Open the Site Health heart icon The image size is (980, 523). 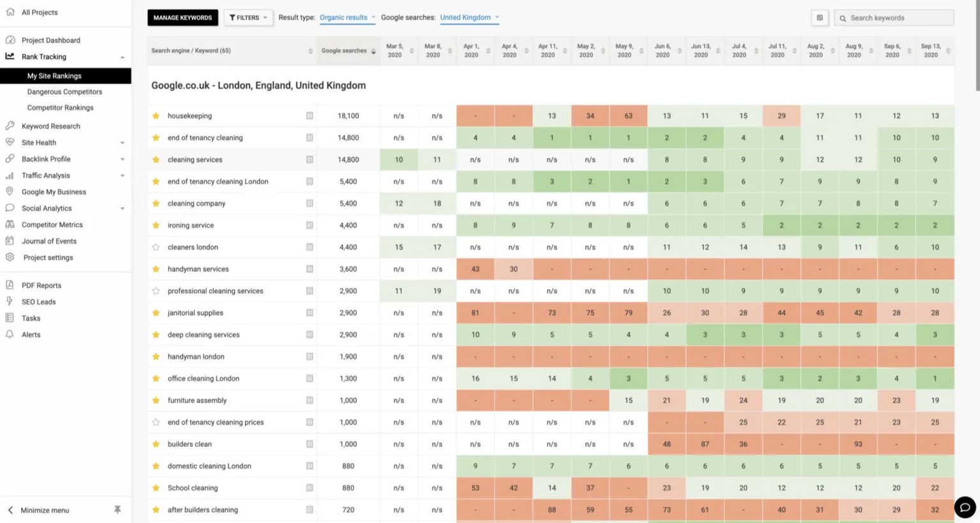click(x=10, y=142)
